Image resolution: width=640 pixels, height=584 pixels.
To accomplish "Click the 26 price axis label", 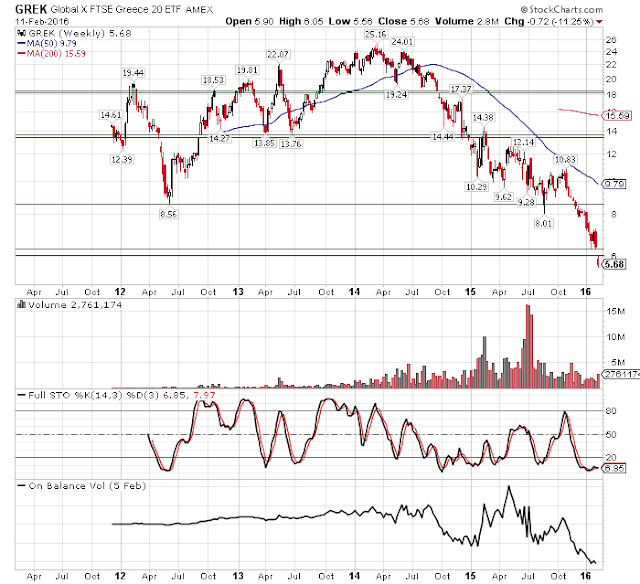I will click(x=611, y=40).
